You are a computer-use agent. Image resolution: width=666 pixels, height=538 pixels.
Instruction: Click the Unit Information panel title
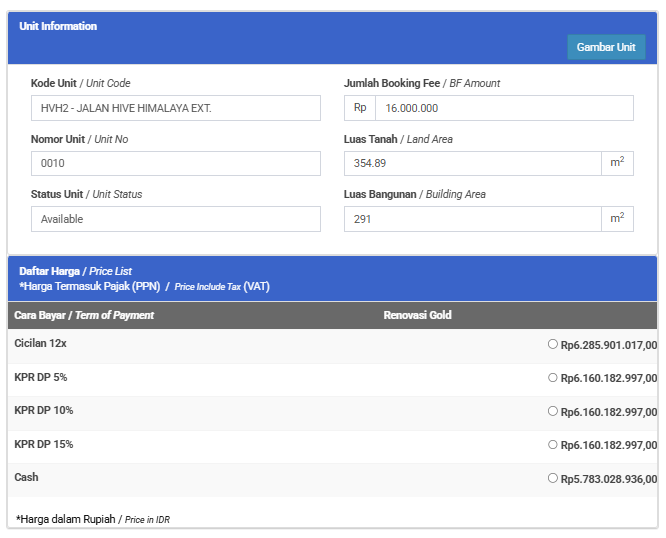pos(58,26)
